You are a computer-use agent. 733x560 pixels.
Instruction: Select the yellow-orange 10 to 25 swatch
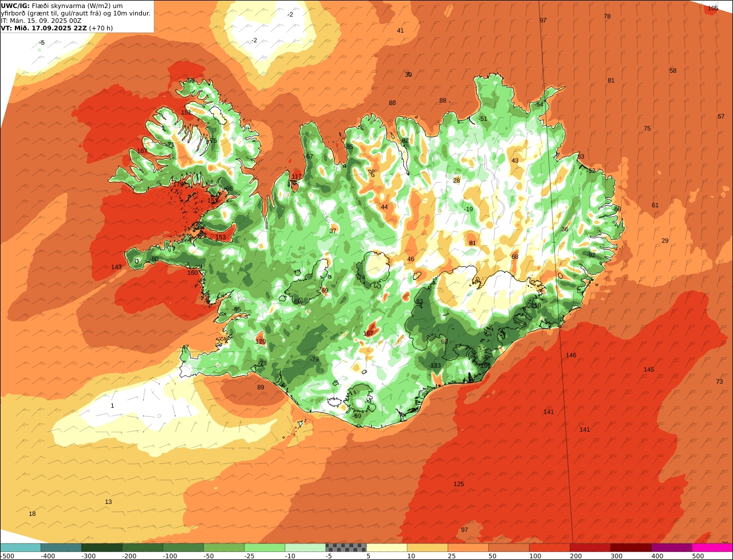427,547
